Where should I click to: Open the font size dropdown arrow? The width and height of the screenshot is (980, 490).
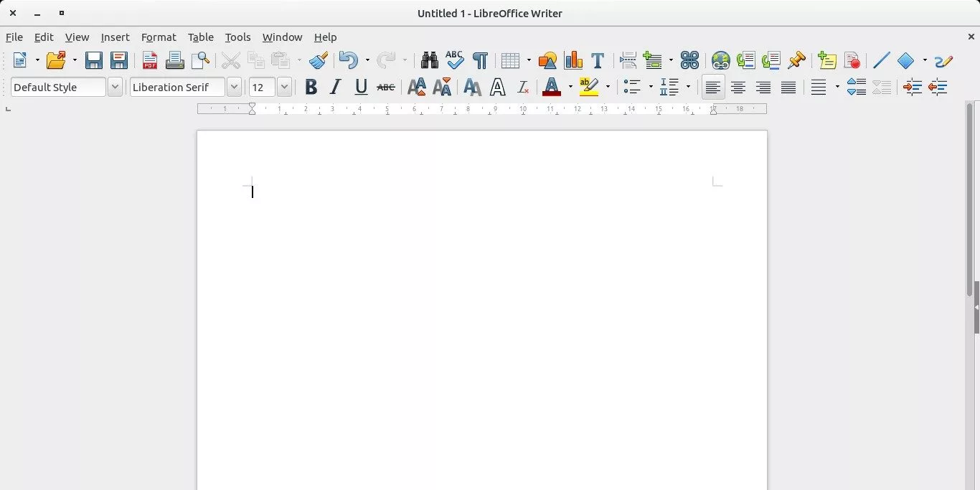[x=284, y=88]
